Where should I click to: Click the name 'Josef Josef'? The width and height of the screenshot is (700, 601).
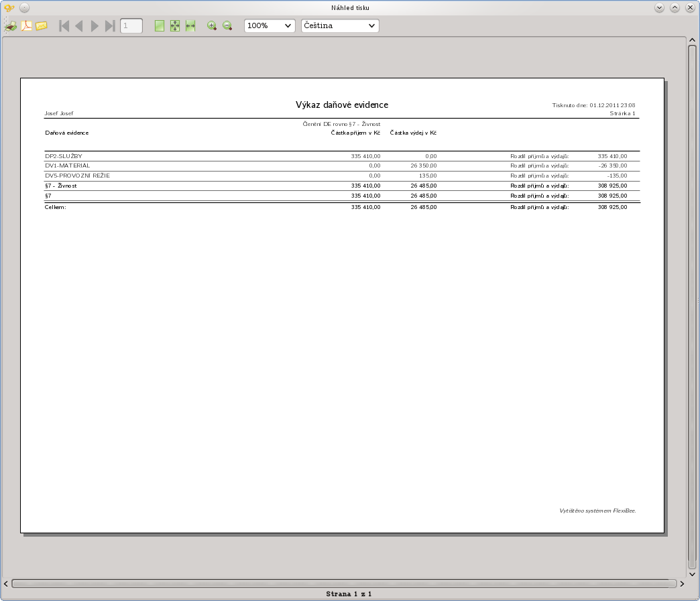click(x=59, y=113)
